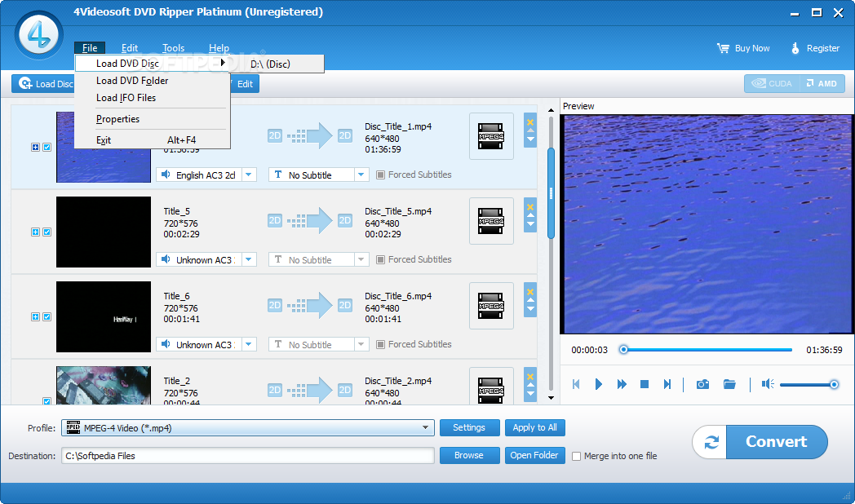
Task: Uncheck the first title's checkbox
Action: click(x=47, y=147)
